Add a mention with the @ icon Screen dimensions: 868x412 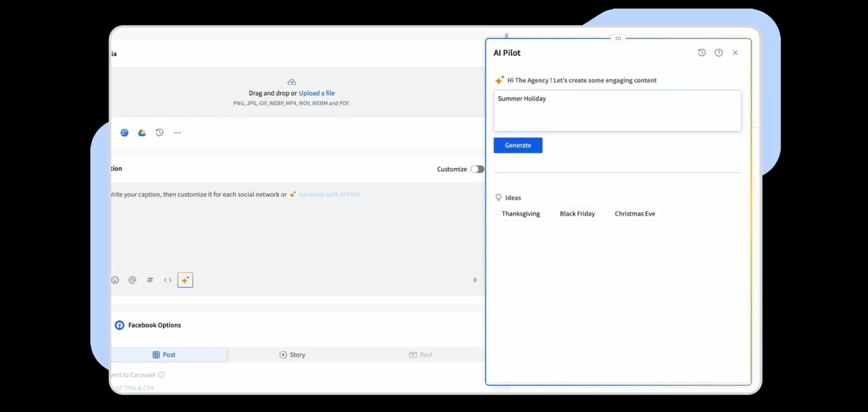132,280
